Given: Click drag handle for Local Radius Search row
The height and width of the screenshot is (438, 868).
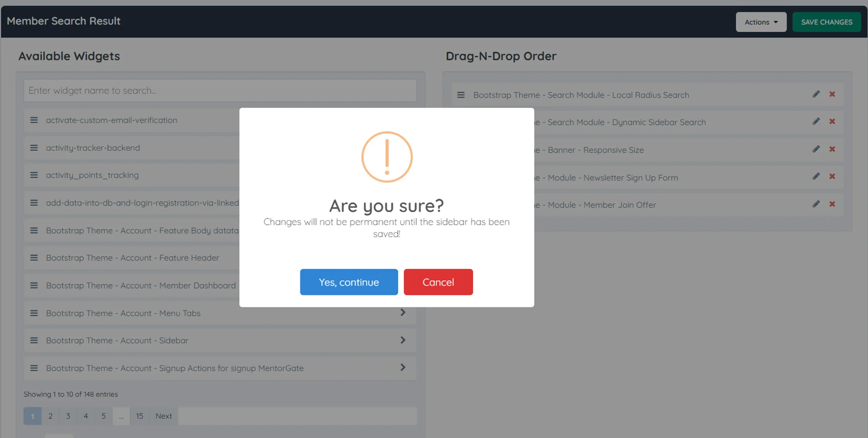Looking at the screenshot, I should (x=461, y=95).
